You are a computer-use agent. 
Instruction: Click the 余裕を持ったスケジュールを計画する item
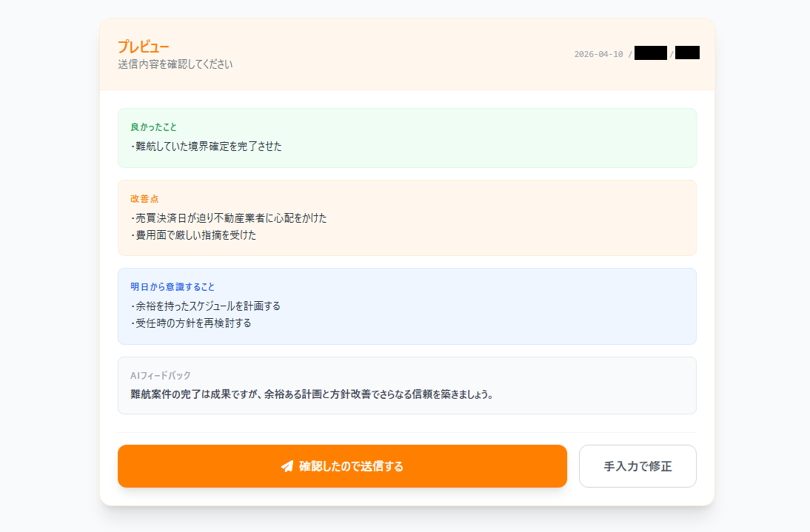tap(205, 306)
